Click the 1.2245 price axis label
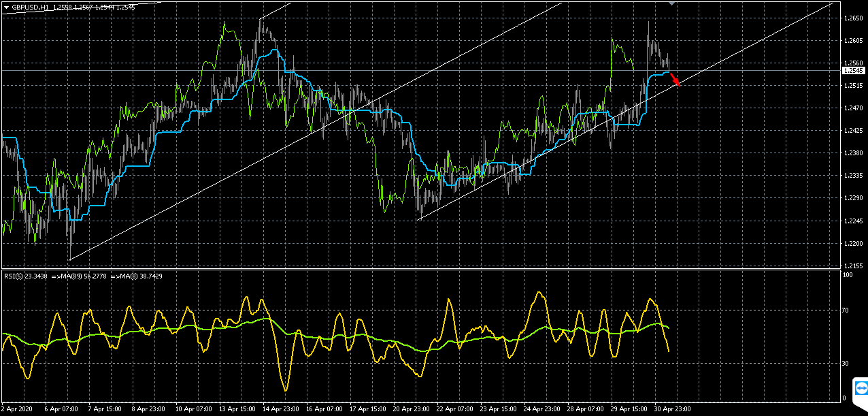 (x=853, y=221)
